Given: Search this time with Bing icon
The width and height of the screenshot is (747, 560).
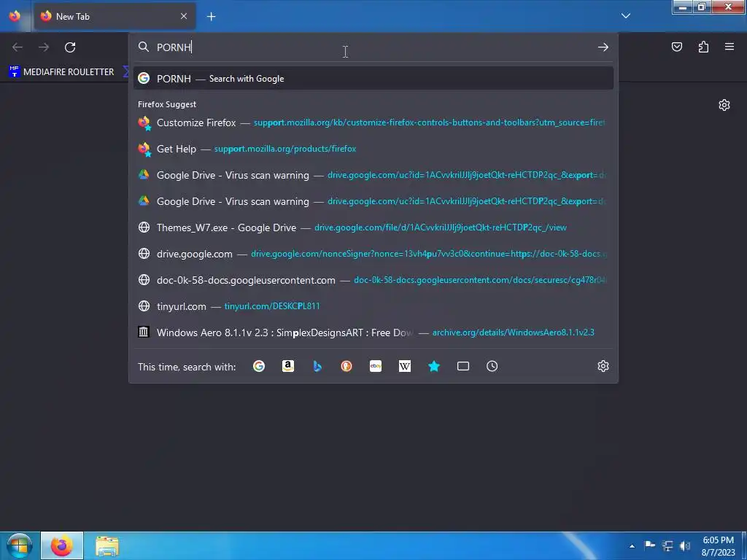Looking at the screenshot, I should [x=317, y=366].
